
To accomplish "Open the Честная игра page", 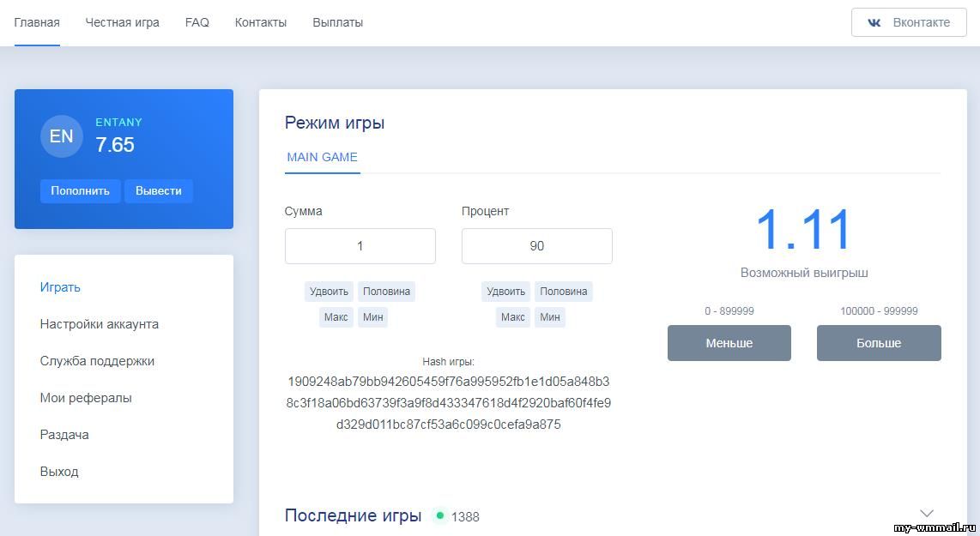I will 123,22.
